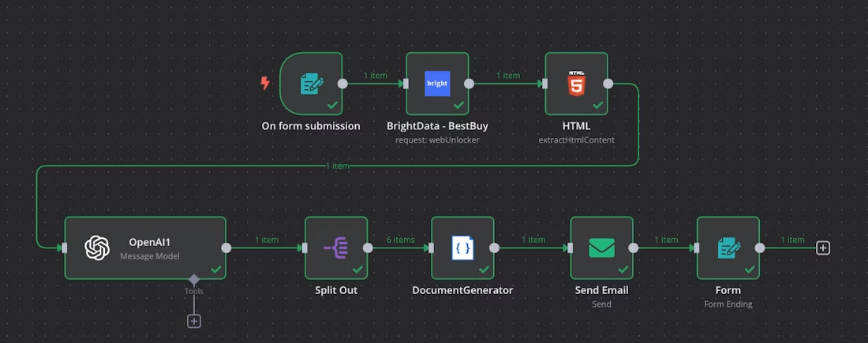Click the "BrightData - BestBuy" label
Image resolution: width=868 pixels, height=343 pixels.
[437, 126]
